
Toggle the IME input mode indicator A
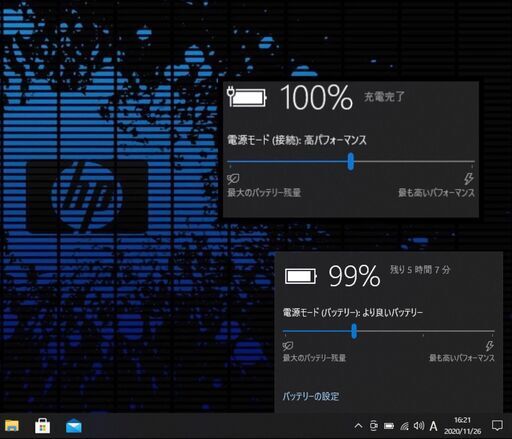pos(433,426)
